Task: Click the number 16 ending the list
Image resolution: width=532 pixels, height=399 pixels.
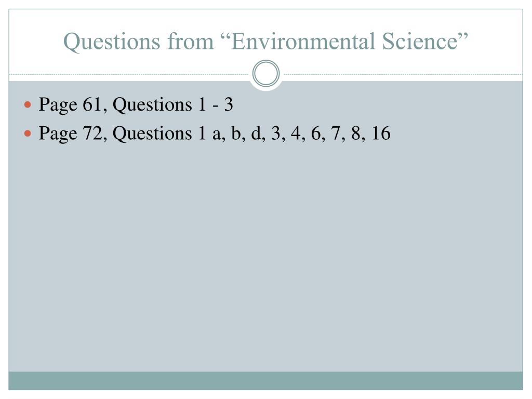Action: tap(381, 134)
